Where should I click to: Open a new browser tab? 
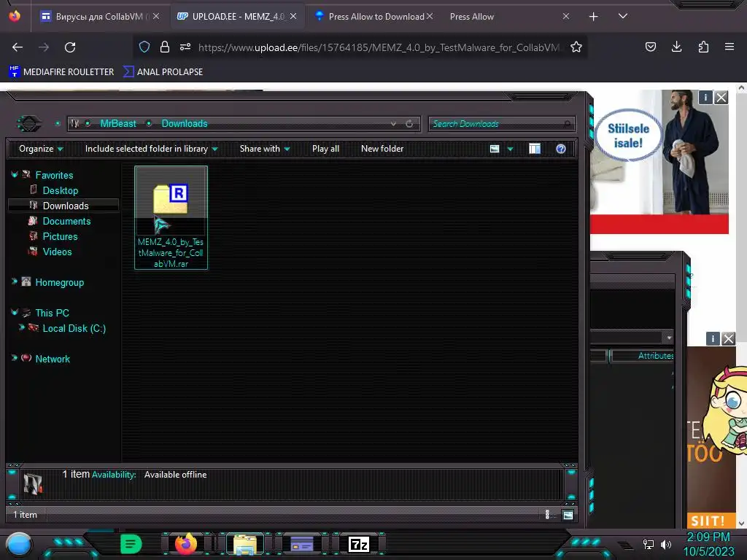[x=593, y=17]
